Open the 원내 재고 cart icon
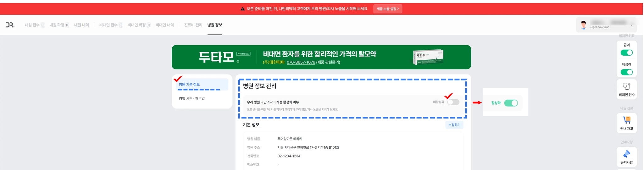The image size is (644, 170). 626,120
